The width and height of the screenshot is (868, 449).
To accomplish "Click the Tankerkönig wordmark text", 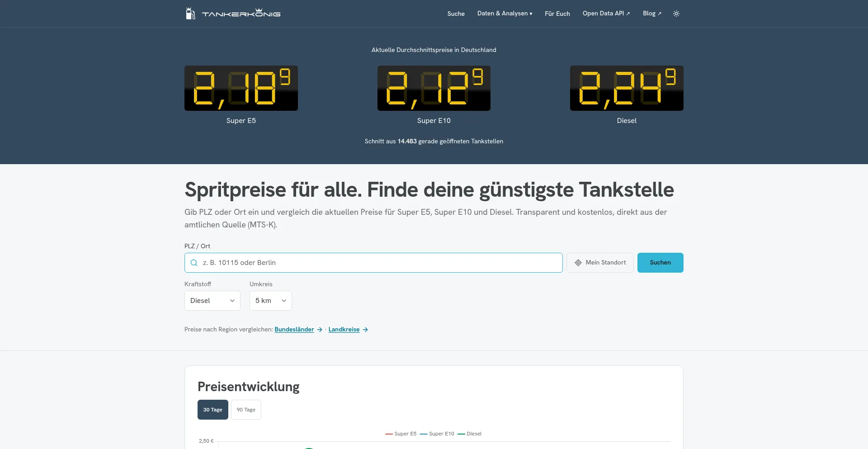I will pyautogui.click(x=241, y=13).
